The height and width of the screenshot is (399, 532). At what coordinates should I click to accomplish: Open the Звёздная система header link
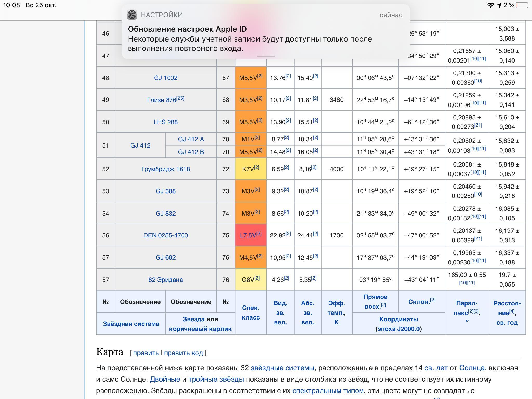coord(131,324)
